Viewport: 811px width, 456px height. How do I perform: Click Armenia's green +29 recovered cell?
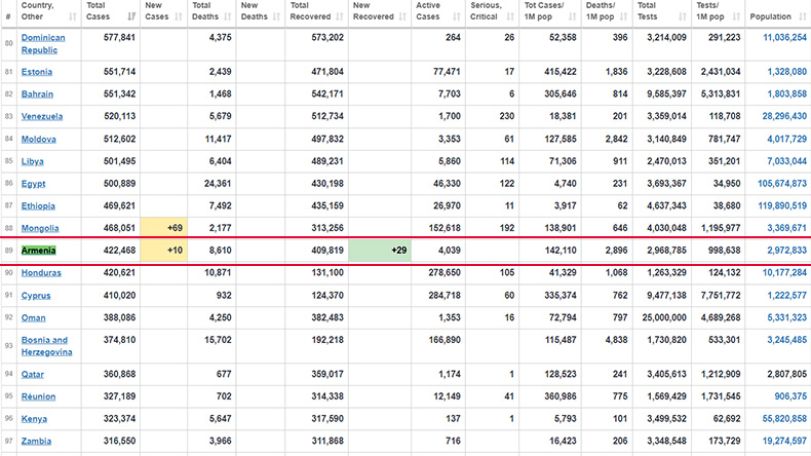click(380, 250)
